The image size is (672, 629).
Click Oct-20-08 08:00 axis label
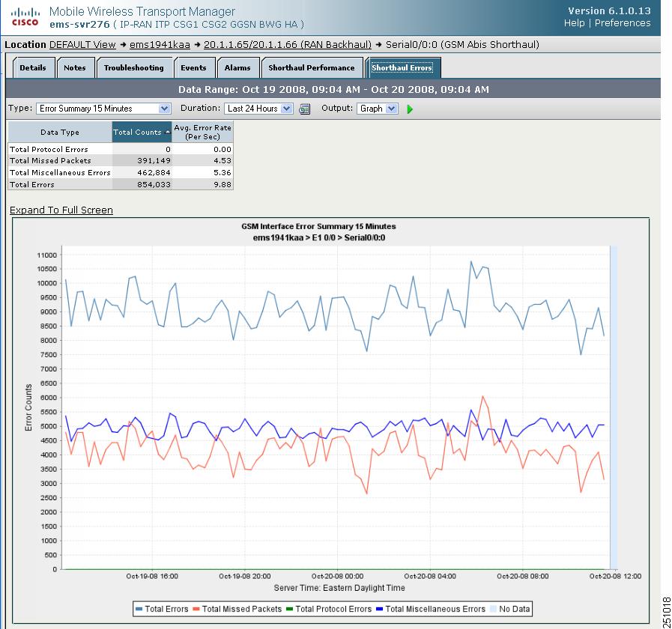[x=522, y=577]
